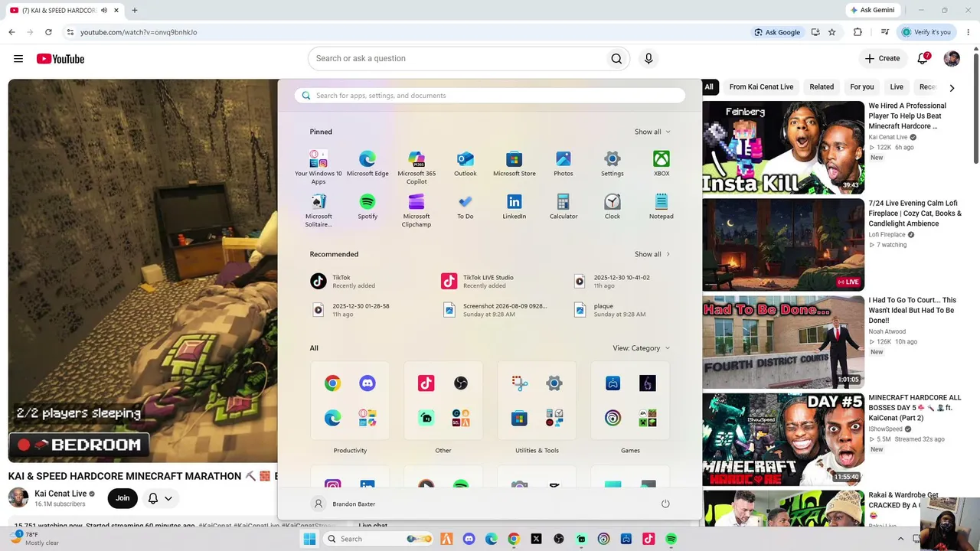Viewport: 980px width, 551px height.
Task: Select the Related filter chip
Action: pyautogui.click(x=822, y=87)
